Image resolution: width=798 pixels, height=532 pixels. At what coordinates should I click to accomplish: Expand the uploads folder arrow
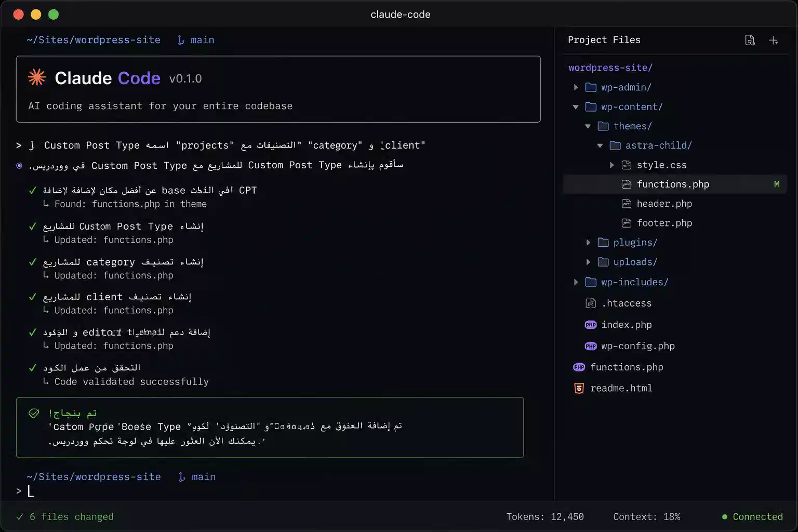[588, 262]
